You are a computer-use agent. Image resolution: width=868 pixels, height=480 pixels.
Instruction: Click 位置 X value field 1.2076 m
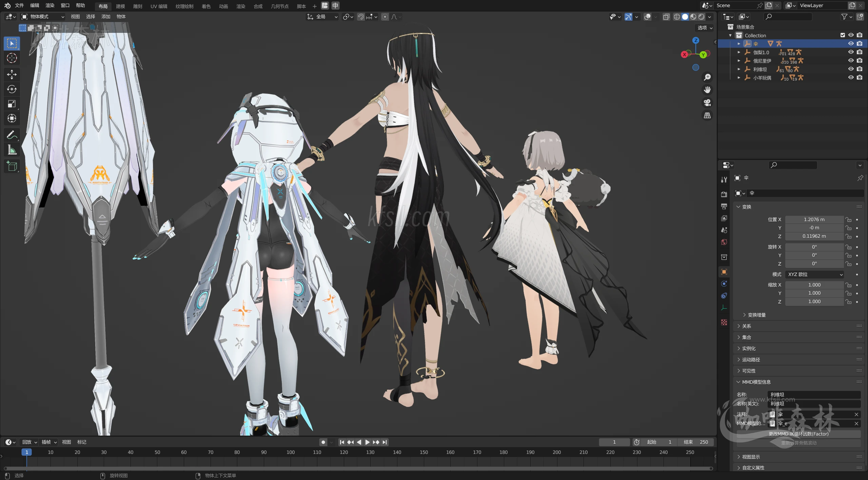[814, 220]
